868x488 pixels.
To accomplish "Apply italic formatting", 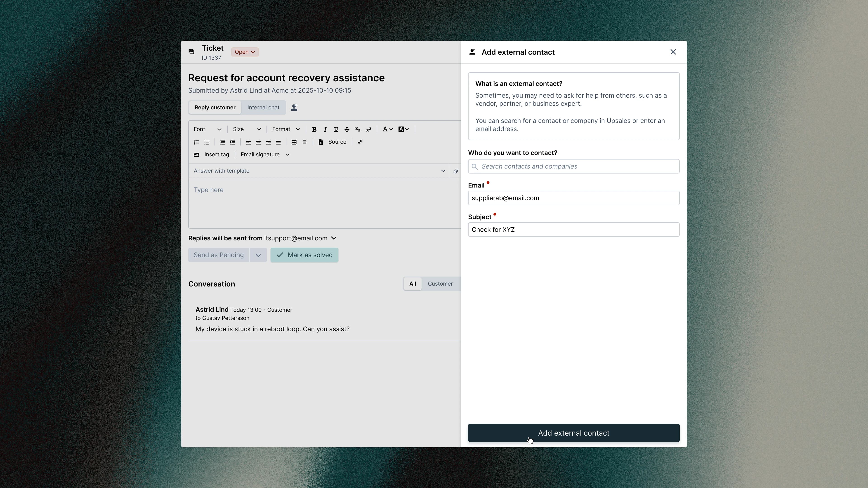I will (325, 129).
